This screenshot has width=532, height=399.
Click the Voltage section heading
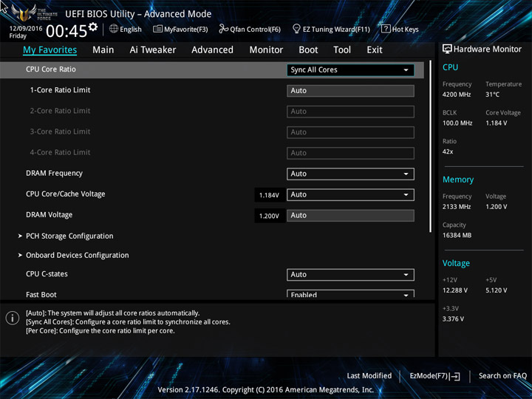[x=456, y=263]
